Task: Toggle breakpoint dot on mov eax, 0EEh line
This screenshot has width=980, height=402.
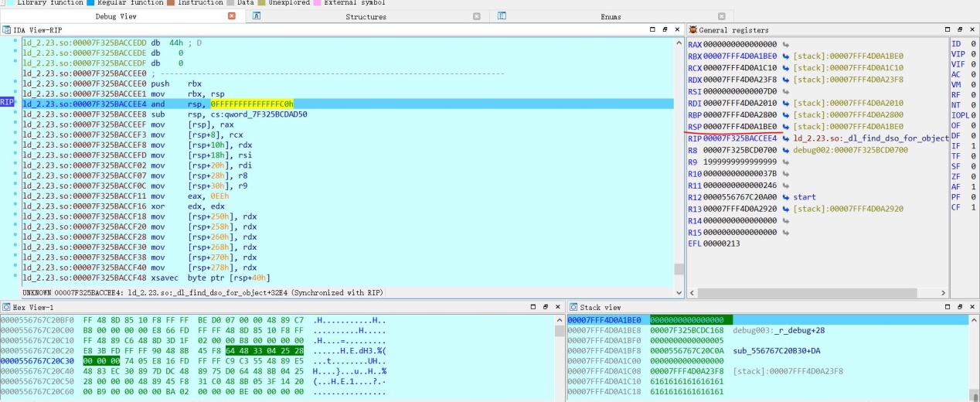Action: click(x=15, y=196)
